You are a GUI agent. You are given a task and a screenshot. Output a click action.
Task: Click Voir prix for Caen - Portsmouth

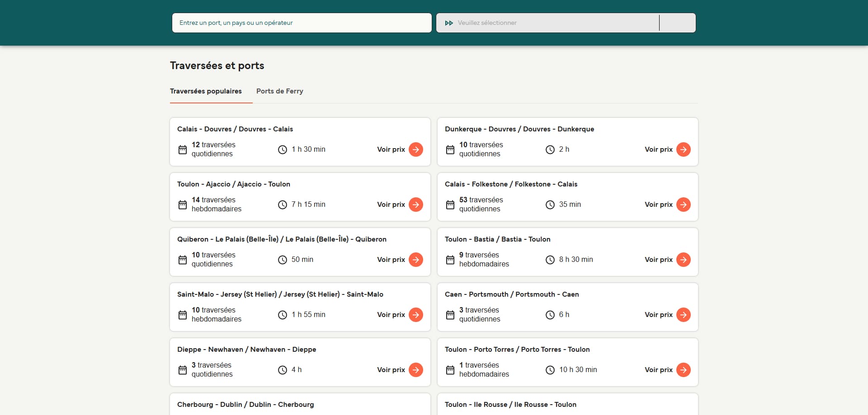659,315
